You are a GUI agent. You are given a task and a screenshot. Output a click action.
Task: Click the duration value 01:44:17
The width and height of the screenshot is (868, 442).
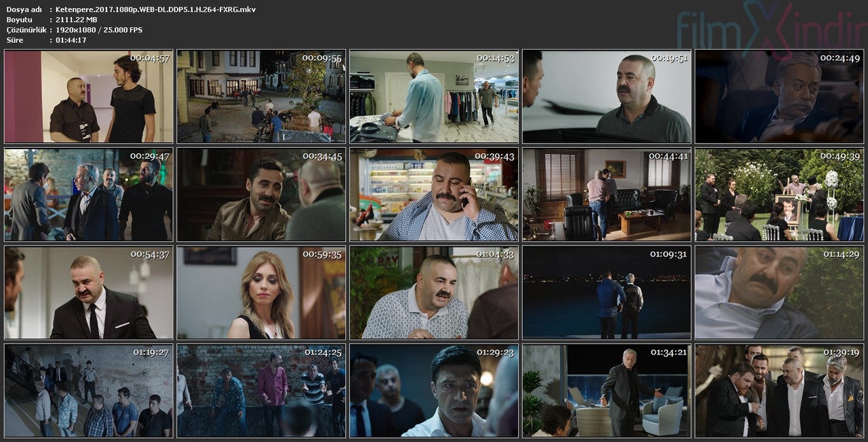pyautogui.click(x=71, y=40)
